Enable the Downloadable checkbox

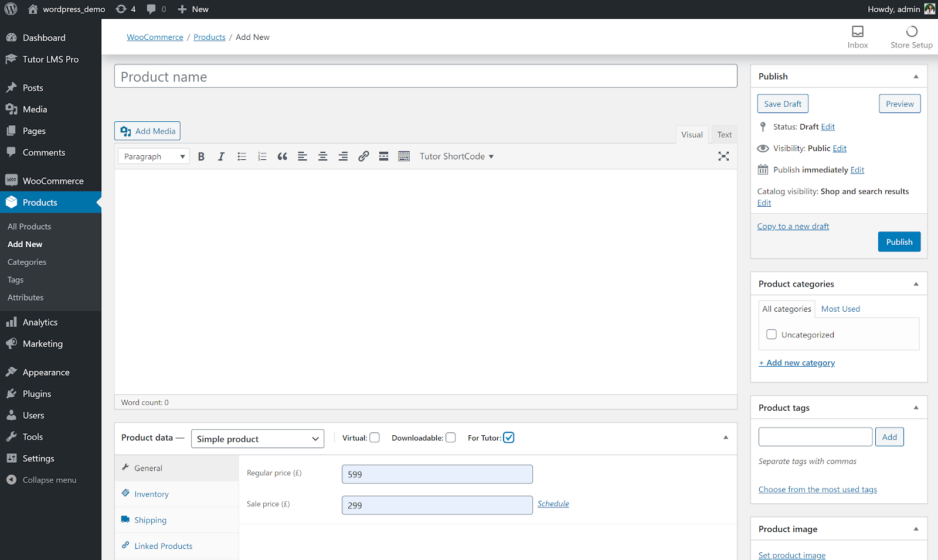(451, 438)
